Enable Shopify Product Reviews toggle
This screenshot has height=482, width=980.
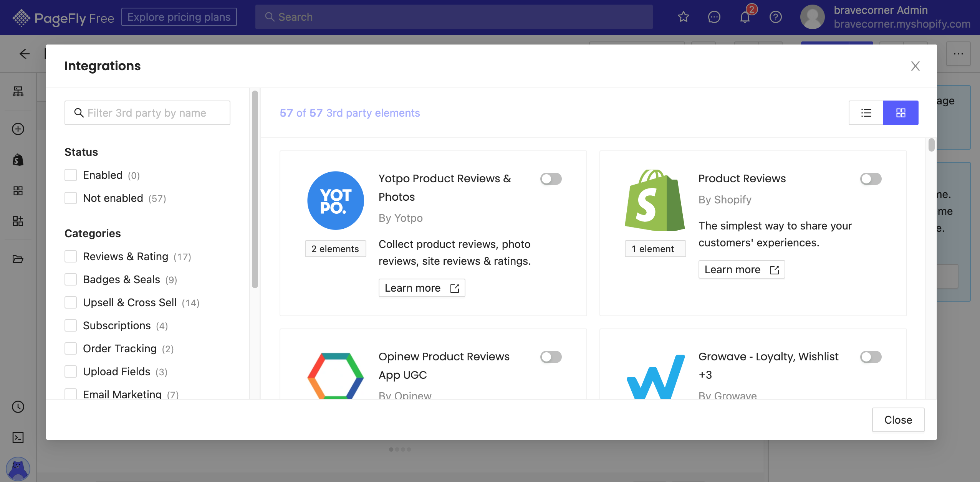click(871, 179)
